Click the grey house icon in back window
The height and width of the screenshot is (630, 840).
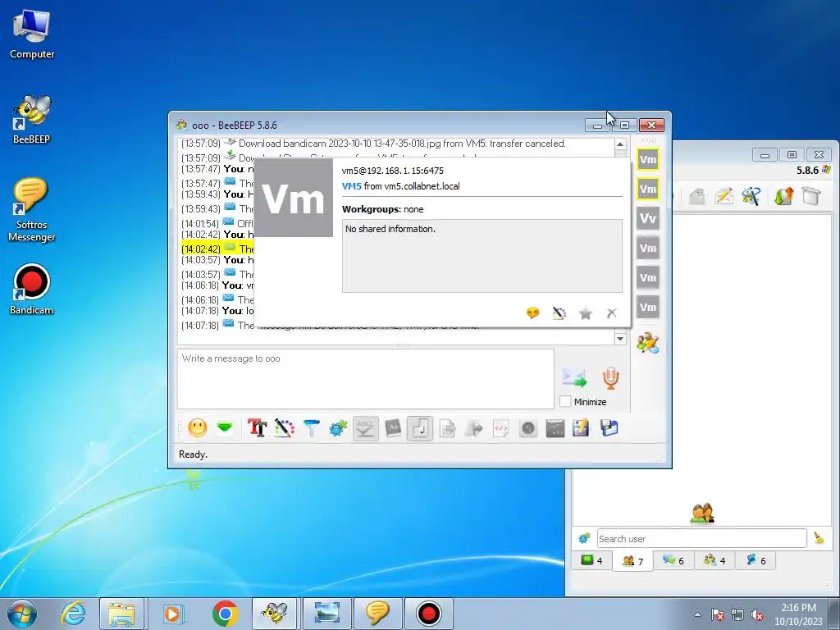point(696,196)
